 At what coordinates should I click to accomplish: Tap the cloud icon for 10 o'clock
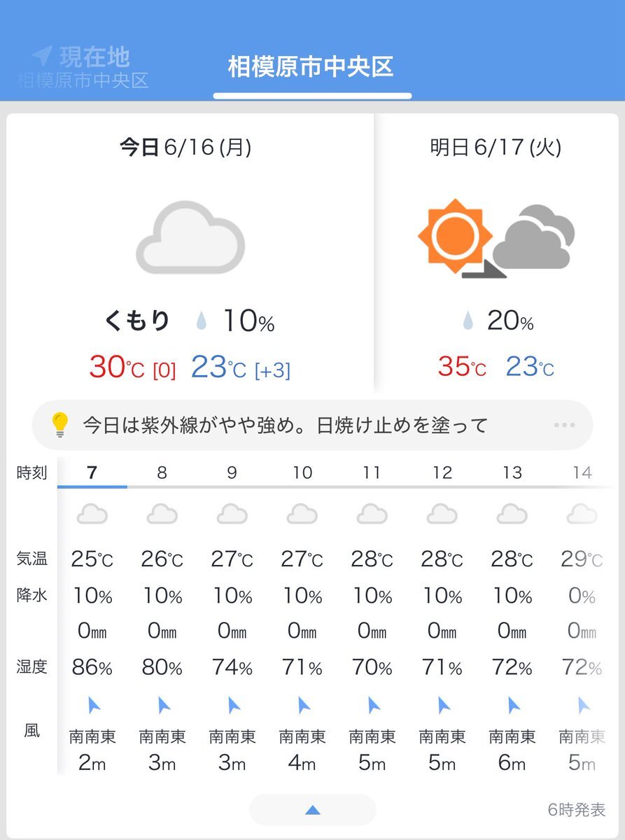tap(302, 514)
